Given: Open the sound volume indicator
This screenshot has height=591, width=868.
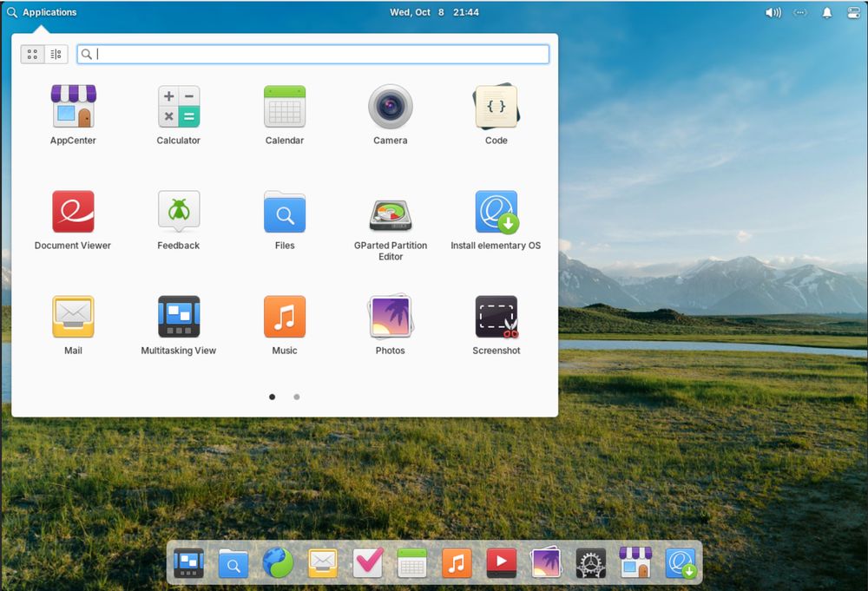Looking at the screenshot, I should click(x=773, y=12).
